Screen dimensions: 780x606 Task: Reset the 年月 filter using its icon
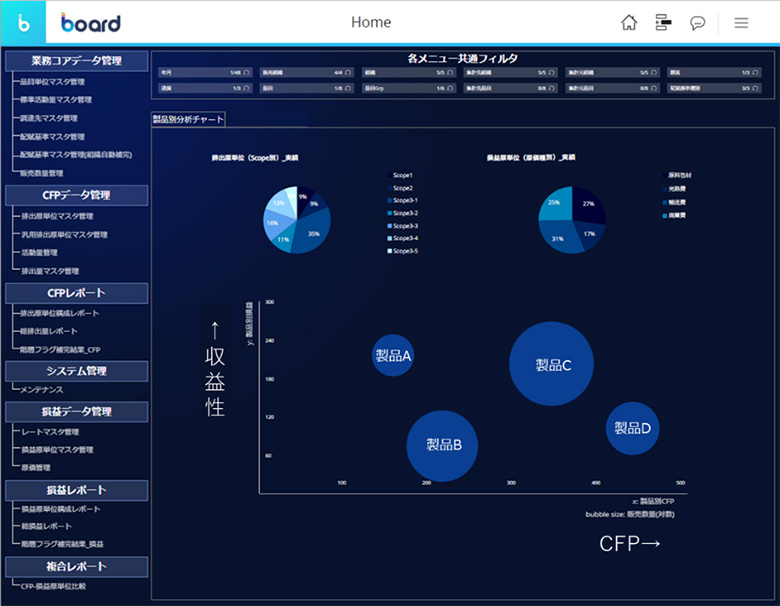[x=248, y=73]
